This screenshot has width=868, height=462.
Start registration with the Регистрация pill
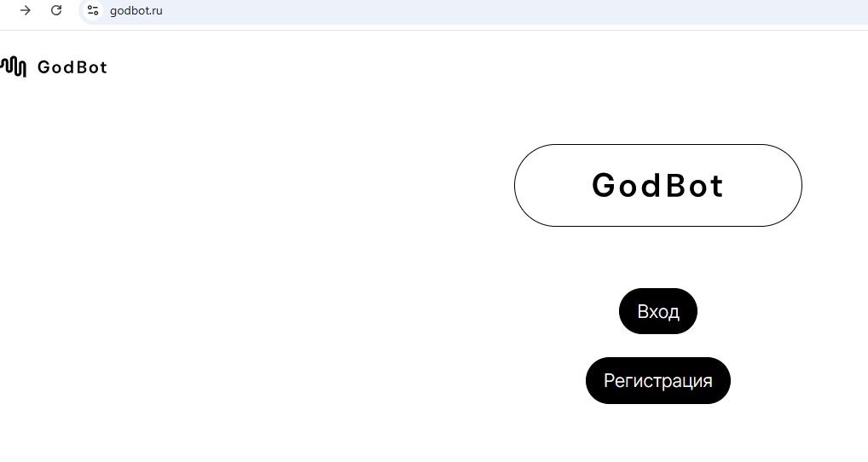tap(657, 380)
